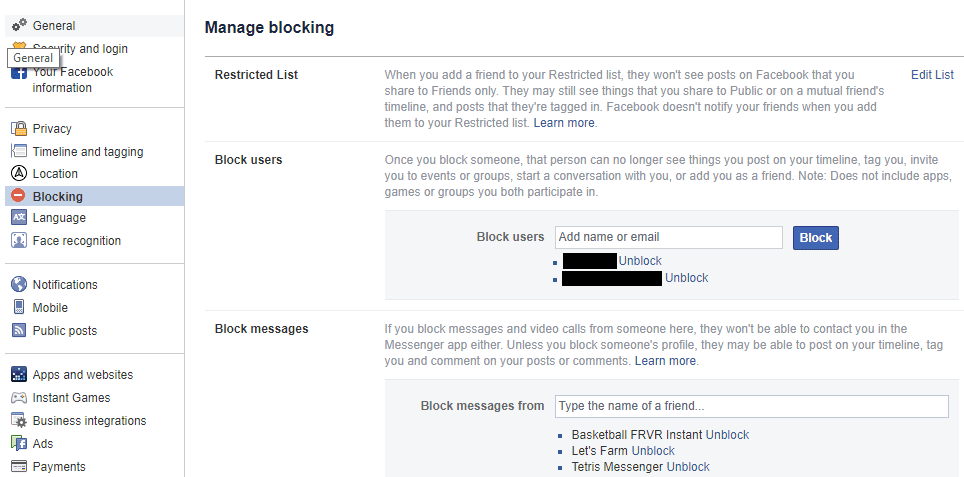Click the Face recognition icon
Image resolution: width=964 pixels, height=477 pixels.
point(19,241)
